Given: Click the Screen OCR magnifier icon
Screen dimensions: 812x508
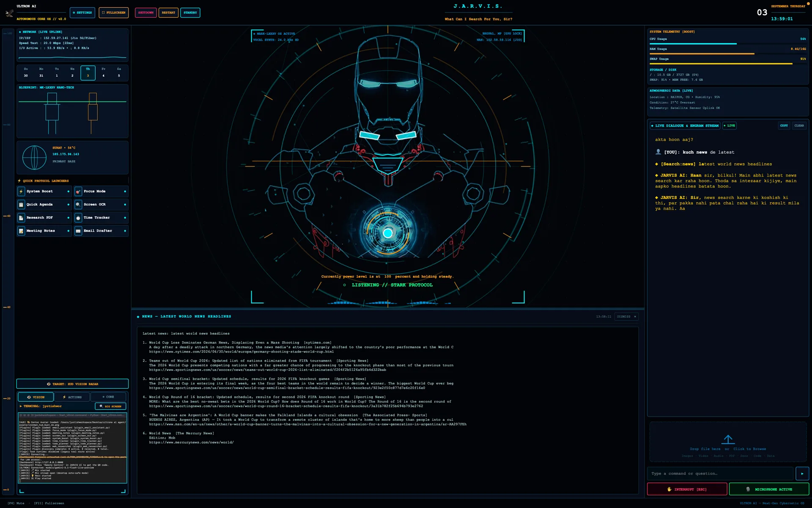Looking at the screenshot, I should coord(78,204).
